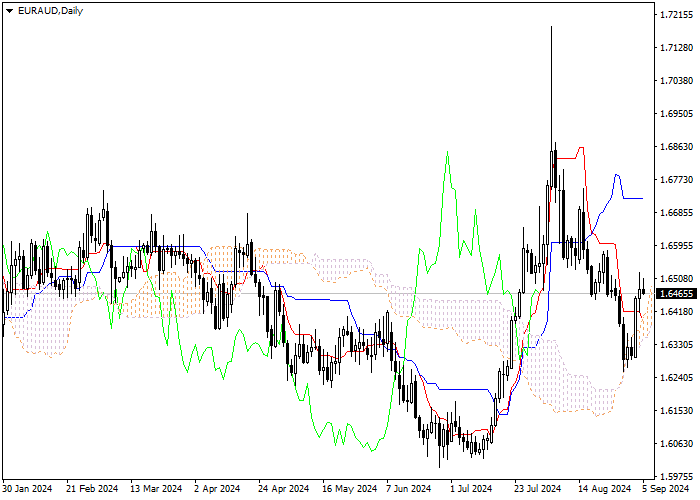Click the green line peak near 1.686
The width and height of the screenshot is (700, 500).
pos(447,152)
